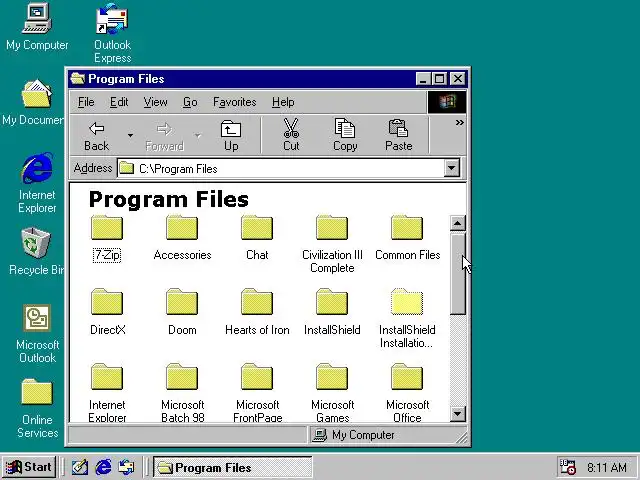This screenshot has width=640, height=480.
Task: Click the scroll down arrow
Action: point(458,414)
